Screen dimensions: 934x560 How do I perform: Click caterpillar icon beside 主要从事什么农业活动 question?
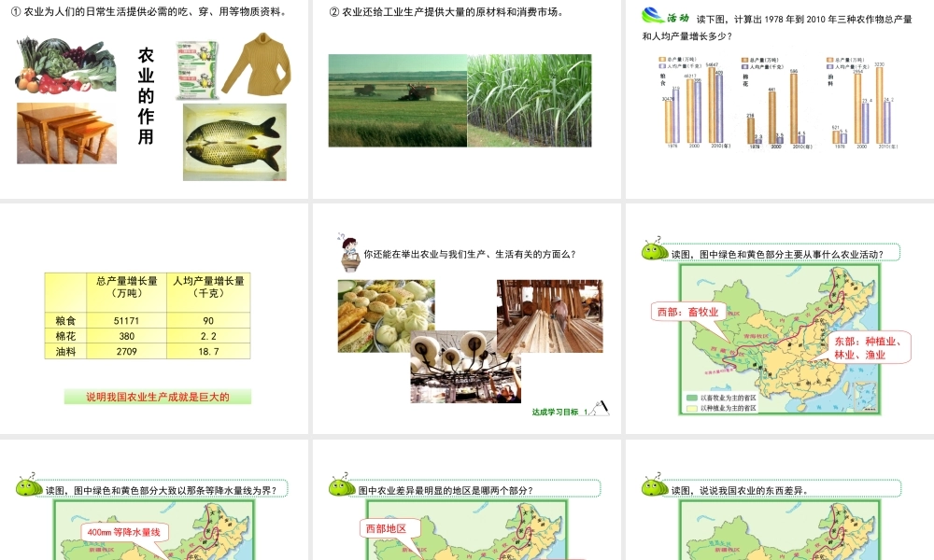tap(655, 249)
